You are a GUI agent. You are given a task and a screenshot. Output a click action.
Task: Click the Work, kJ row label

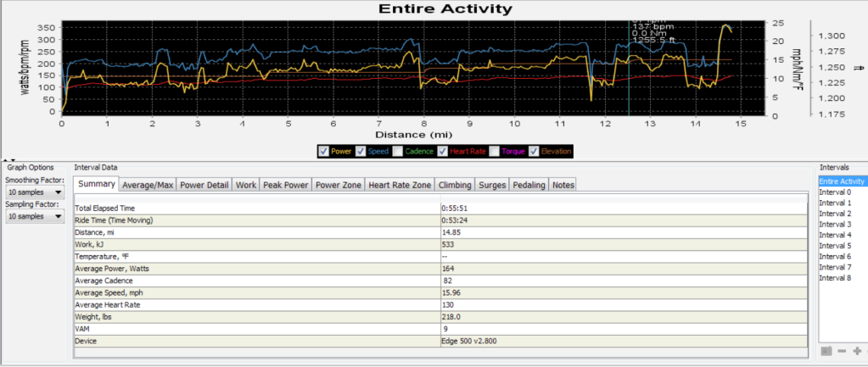pos(87,244)
